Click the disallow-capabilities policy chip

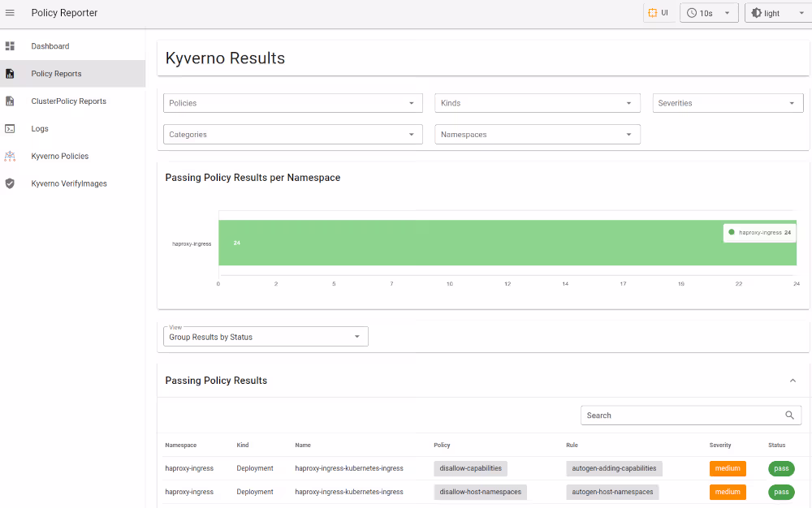pyautogui.click(x=471, y=468)
